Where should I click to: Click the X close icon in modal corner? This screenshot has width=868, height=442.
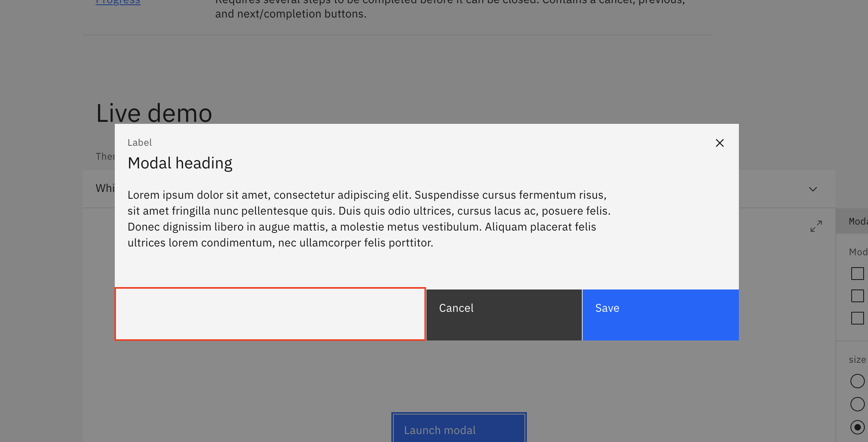[x=719, y=143]
